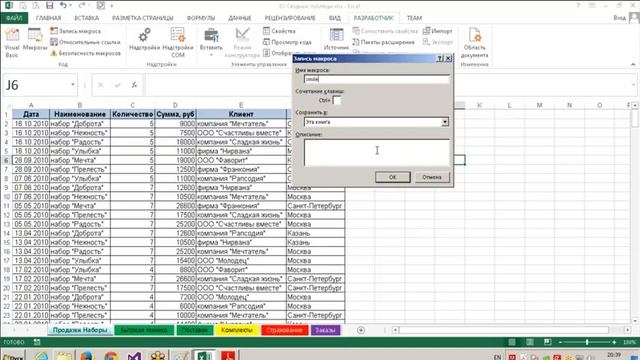Open Свойства control properties
The image size is (640, 360).
(x=279, y=31)
